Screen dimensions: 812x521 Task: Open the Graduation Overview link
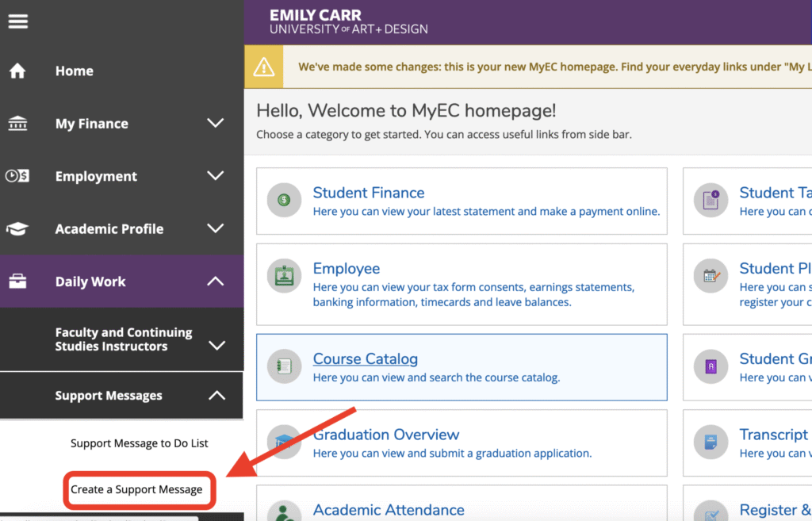(385, 435)
